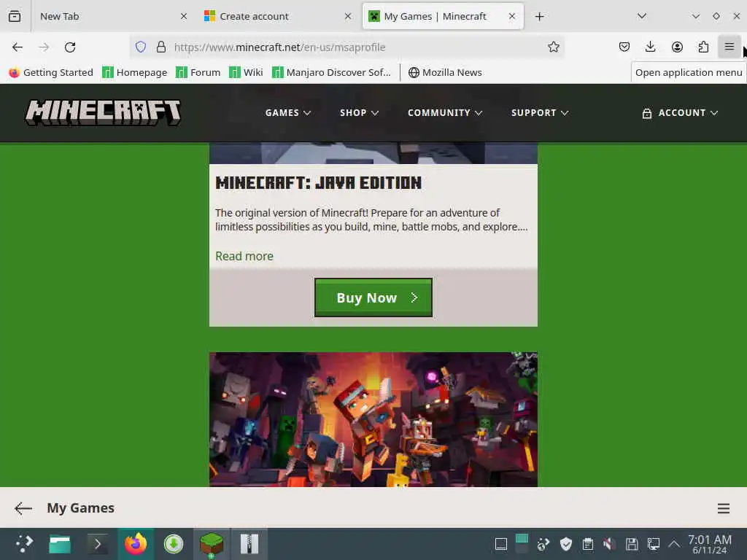
Task: List all tabs dropdown arrow
Action: coord(642,16)
